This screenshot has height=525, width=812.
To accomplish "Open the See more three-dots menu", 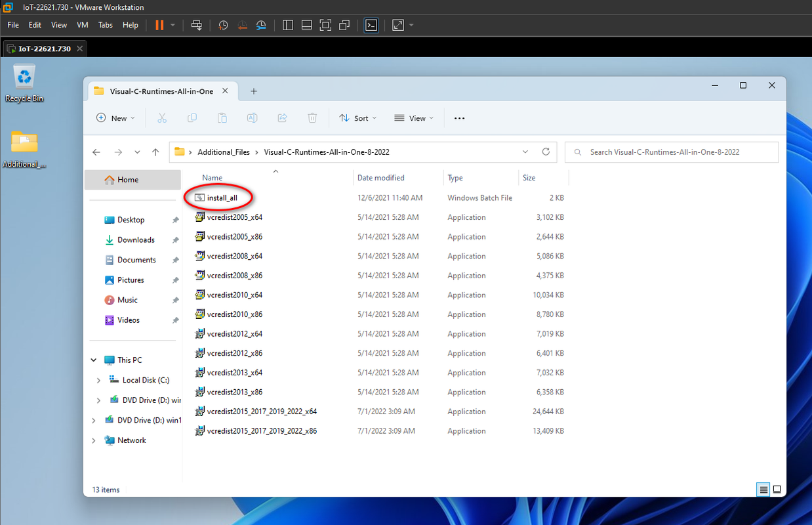I will [x=459, y=118].
